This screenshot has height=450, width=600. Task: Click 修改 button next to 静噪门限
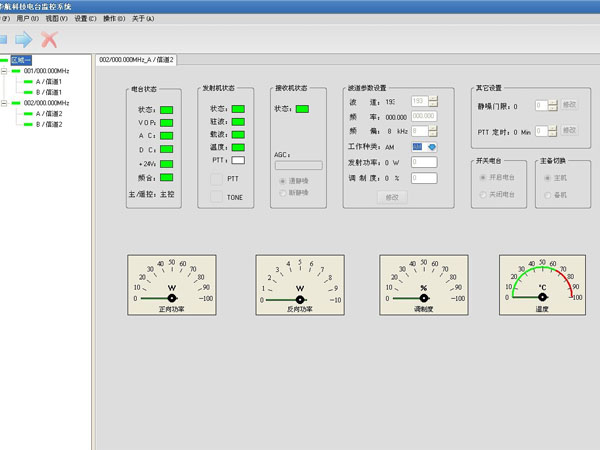coord(569,104)
